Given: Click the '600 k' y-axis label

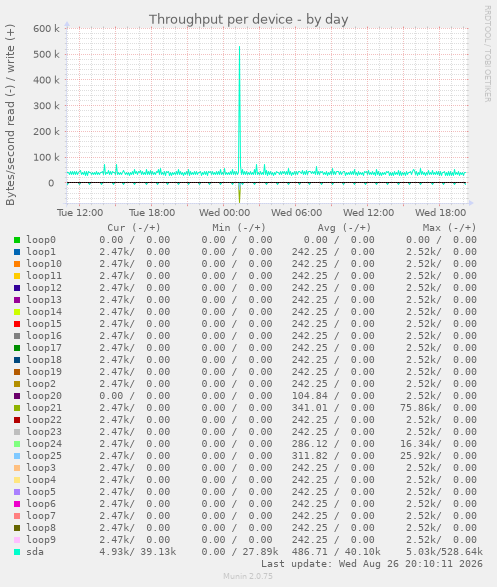Looking at the screenshot, I should [x=46, y=28].
